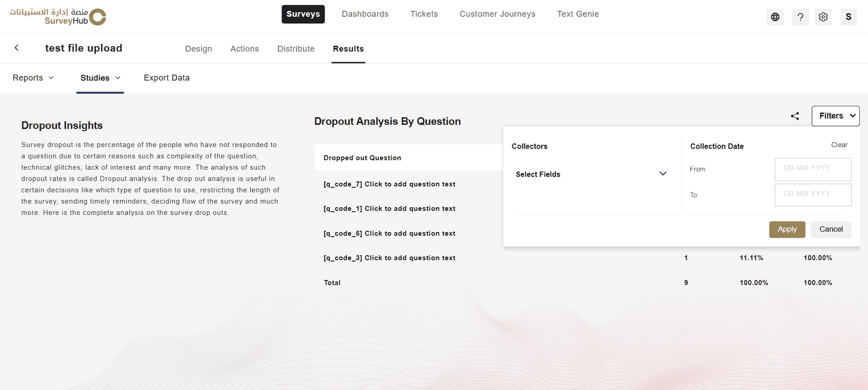Select the Results tab
868x390 pixels.
(348, 49)
